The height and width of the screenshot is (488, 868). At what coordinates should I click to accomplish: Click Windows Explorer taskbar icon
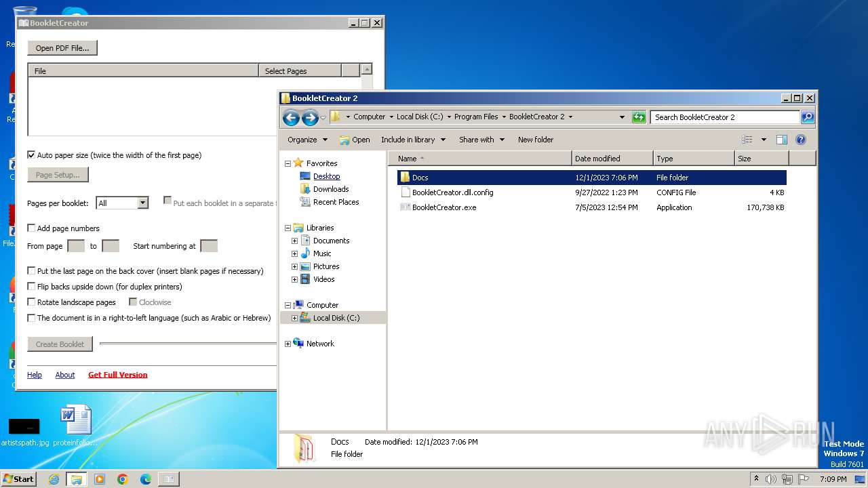pos(77,479)
